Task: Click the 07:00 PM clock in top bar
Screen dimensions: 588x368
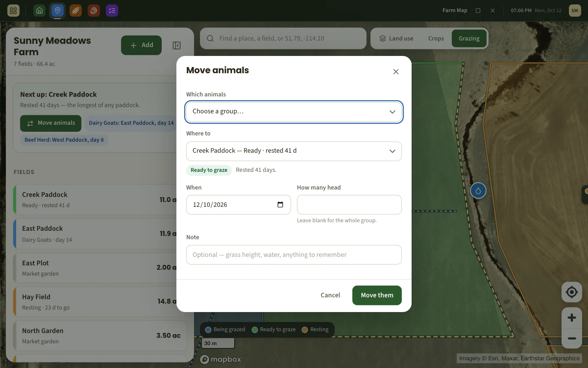Action: coord(521,11)
